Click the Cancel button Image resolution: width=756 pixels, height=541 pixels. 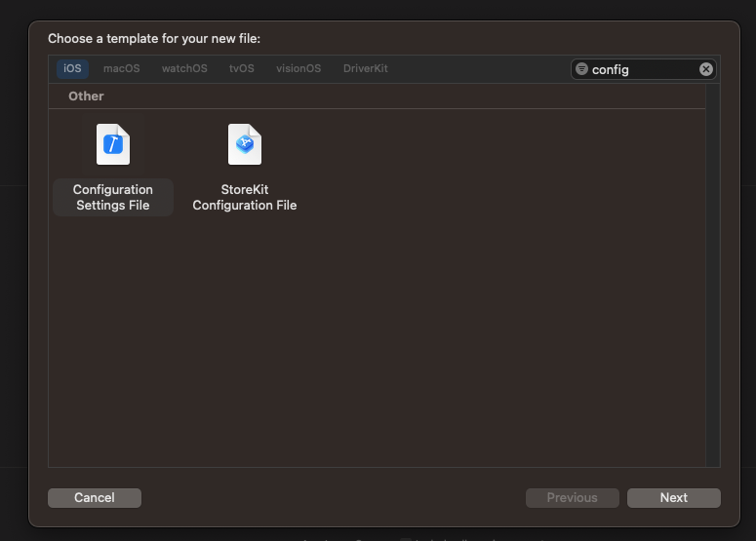[95, 498]
